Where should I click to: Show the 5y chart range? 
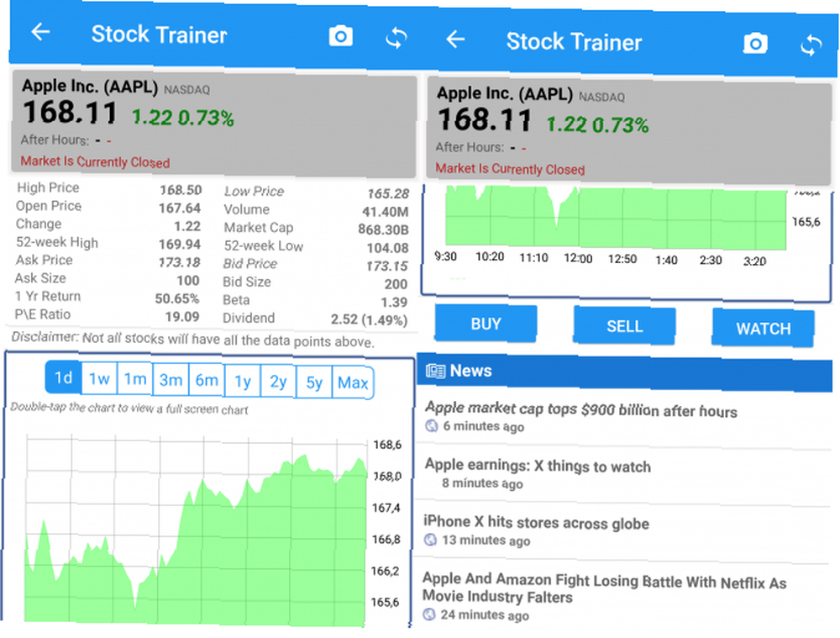pos(314,382)
